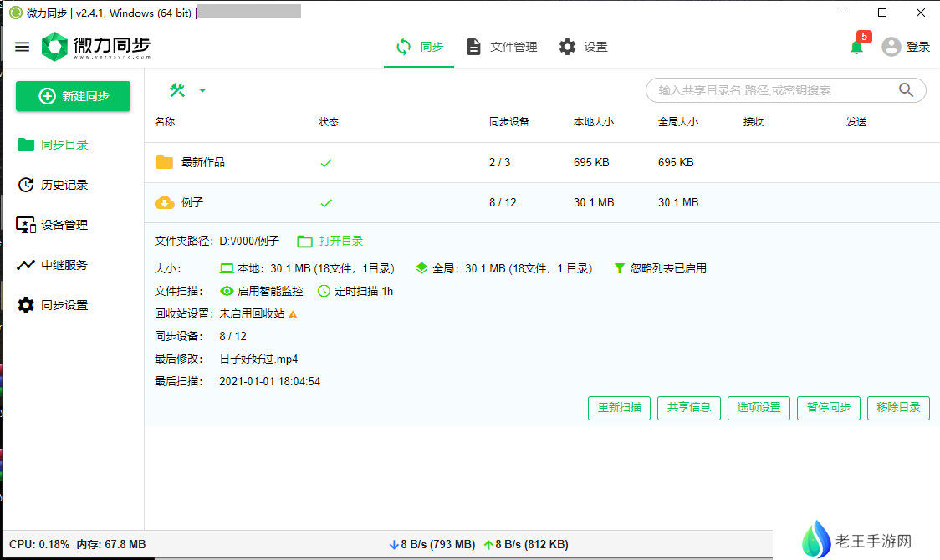Click the 新建同步 button
The width and height of the screenshot is (940, 560).
click(74, 96)
